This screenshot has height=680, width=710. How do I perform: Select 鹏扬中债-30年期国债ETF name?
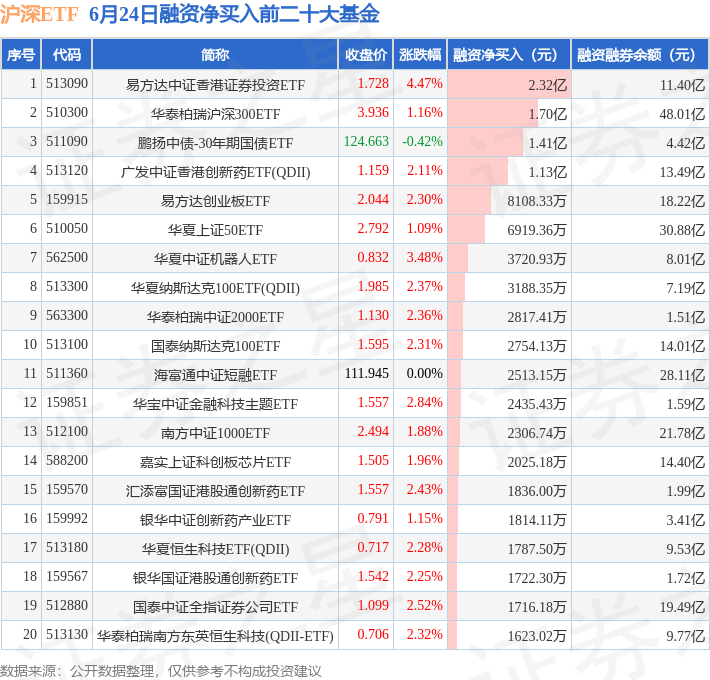[216, 143]
